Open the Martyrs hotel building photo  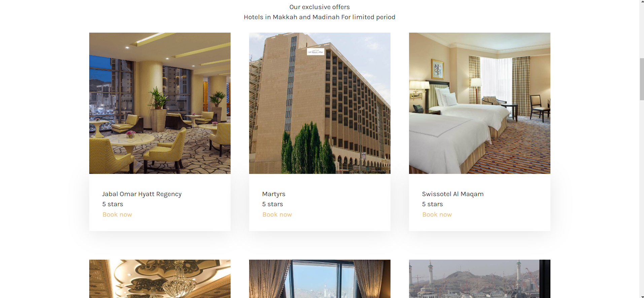(x=320, y=103)
